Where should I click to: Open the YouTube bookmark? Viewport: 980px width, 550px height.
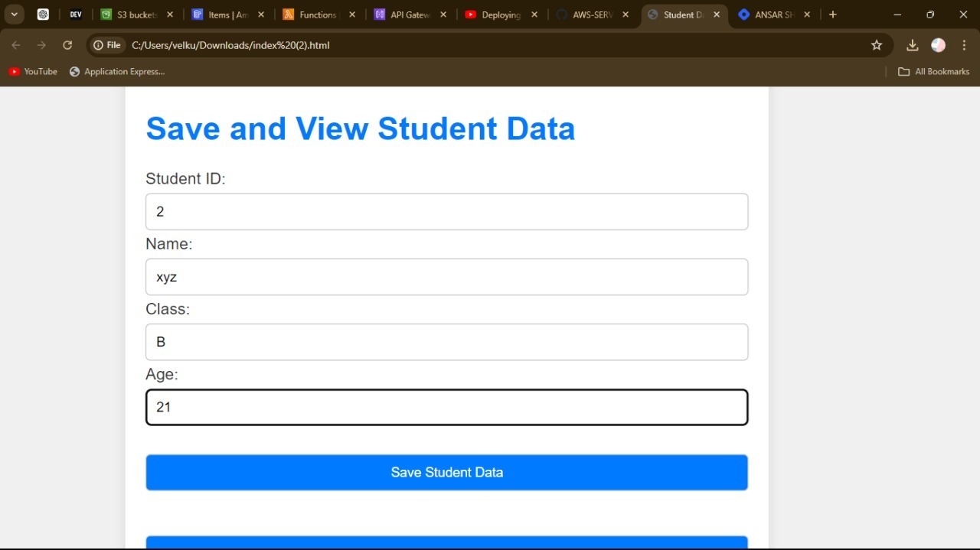[x=33, y=71]
